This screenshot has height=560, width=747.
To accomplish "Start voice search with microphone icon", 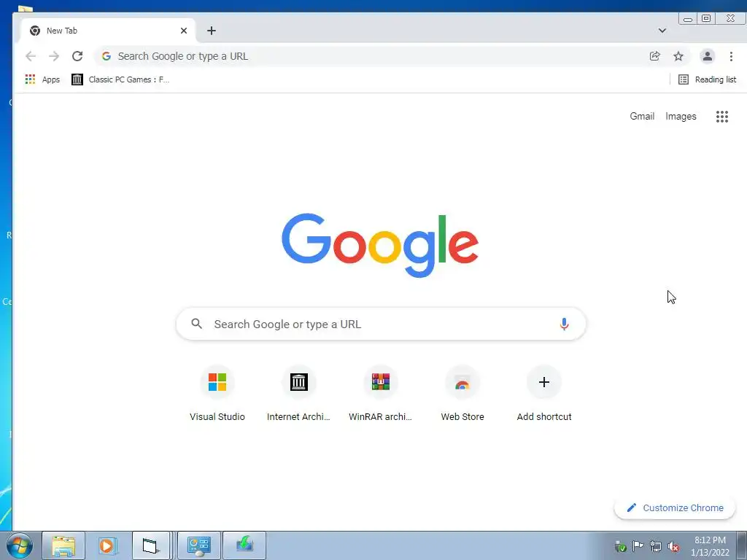I will (x=564, y=324).
